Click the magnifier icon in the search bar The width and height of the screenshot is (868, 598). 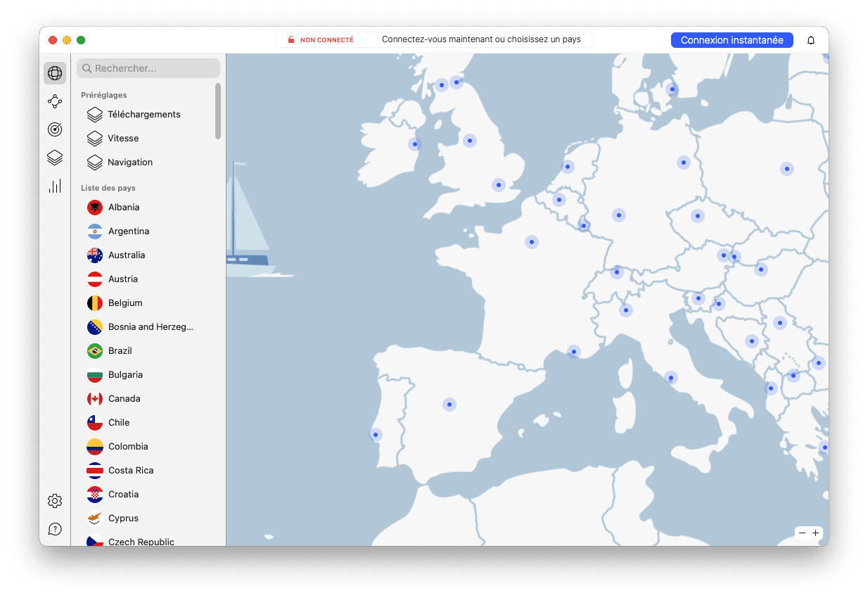(86, 68)
